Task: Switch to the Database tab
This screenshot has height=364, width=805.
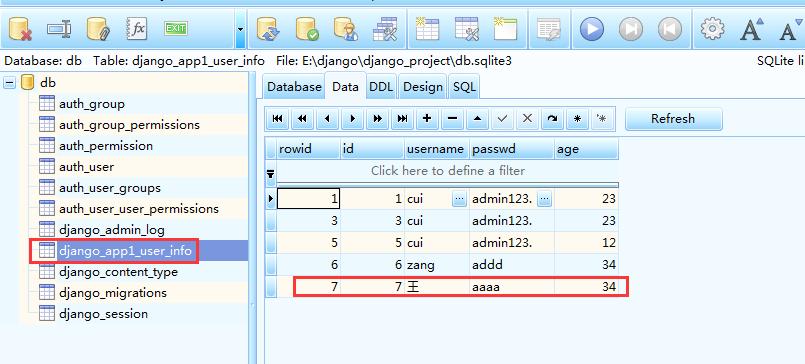Action: pyautogui.click(x=294, y=86)
